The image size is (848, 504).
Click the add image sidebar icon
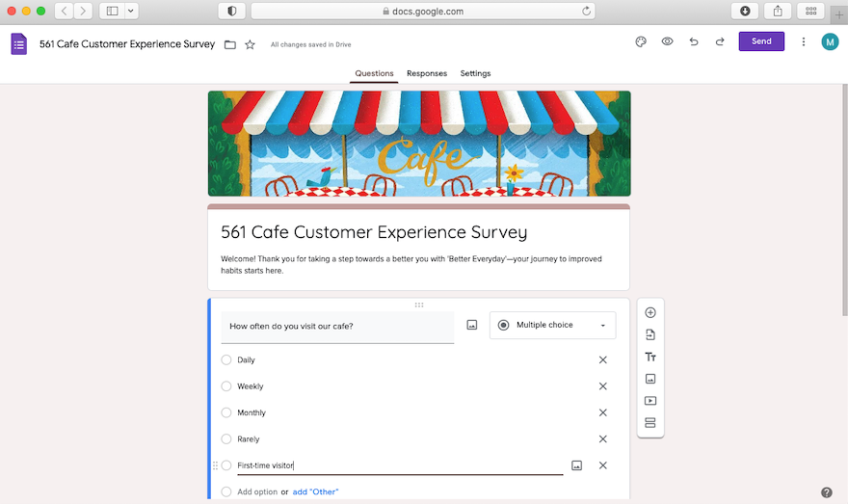[x=650, y=379]
